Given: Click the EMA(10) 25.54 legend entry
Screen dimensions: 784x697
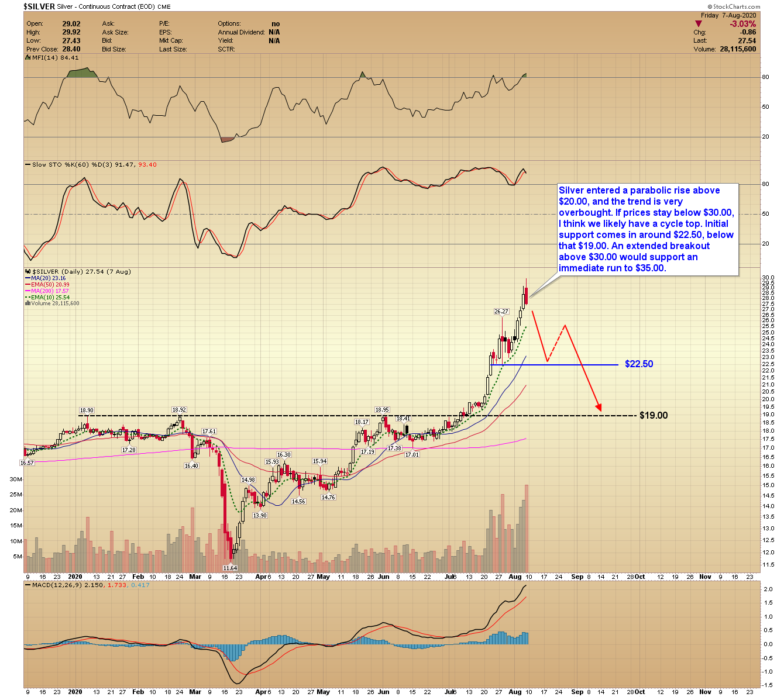Looking at the screenshot, I should tap(50, 298).
